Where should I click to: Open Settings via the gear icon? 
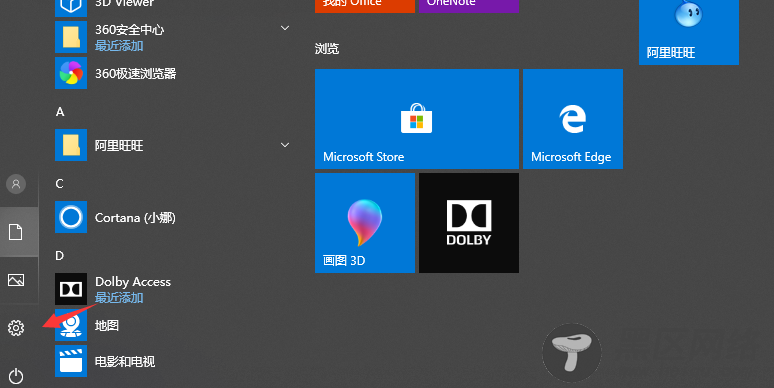click(x=16, y=328)
